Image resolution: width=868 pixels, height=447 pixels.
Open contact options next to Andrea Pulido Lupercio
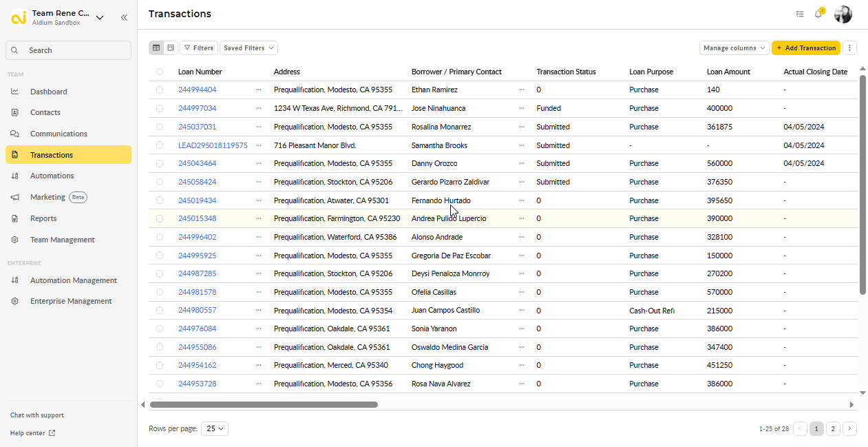pos(522,218)
